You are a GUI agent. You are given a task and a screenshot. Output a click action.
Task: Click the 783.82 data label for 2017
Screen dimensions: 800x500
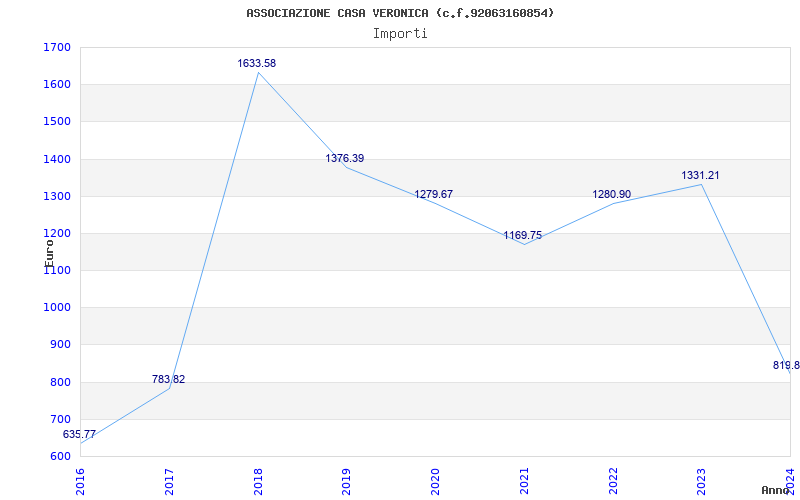168,380
